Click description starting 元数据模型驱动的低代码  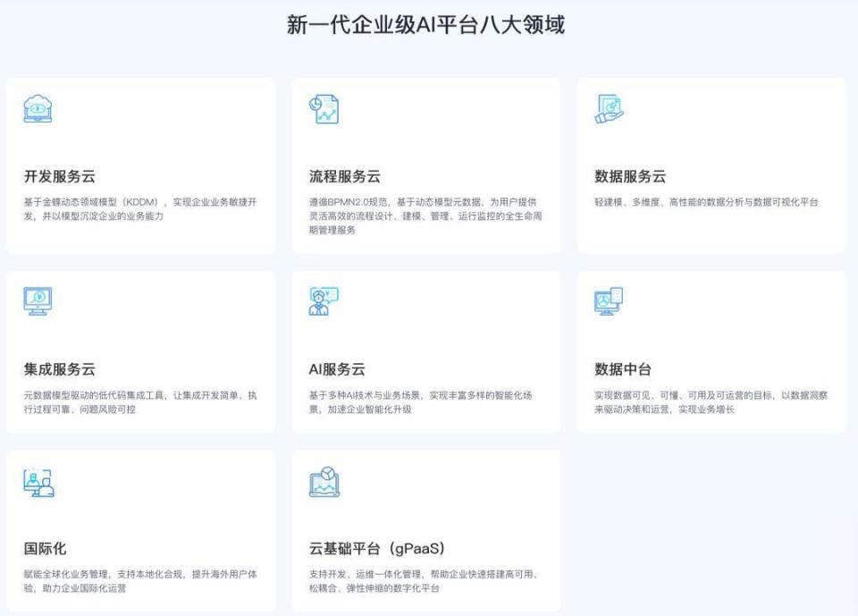point(140,402)
